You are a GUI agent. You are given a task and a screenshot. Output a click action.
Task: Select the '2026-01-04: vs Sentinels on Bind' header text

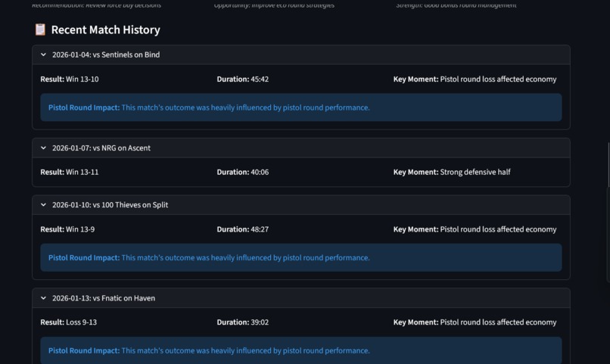pos(106,54)
